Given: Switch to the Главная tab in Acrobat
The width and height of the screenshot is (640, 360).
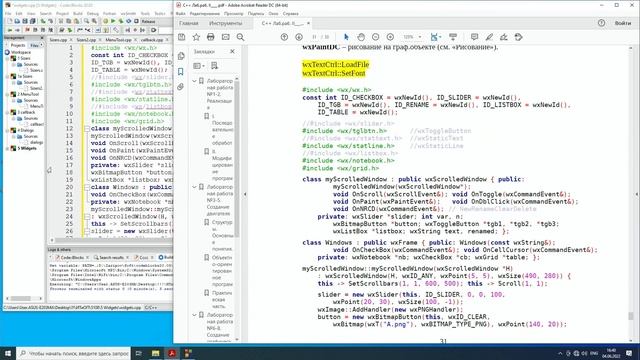Looking at the screenshot, I should pos(189,23).
